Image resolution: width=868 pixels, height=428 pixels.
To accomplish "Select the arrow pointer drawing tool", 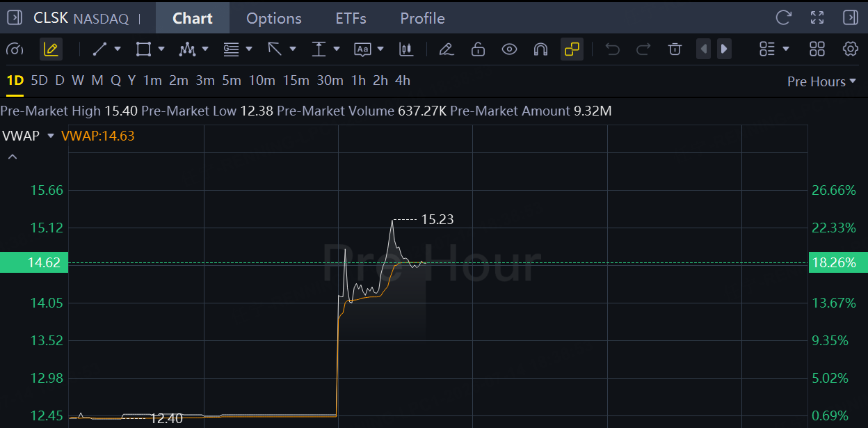I will (x=275, y=49).
